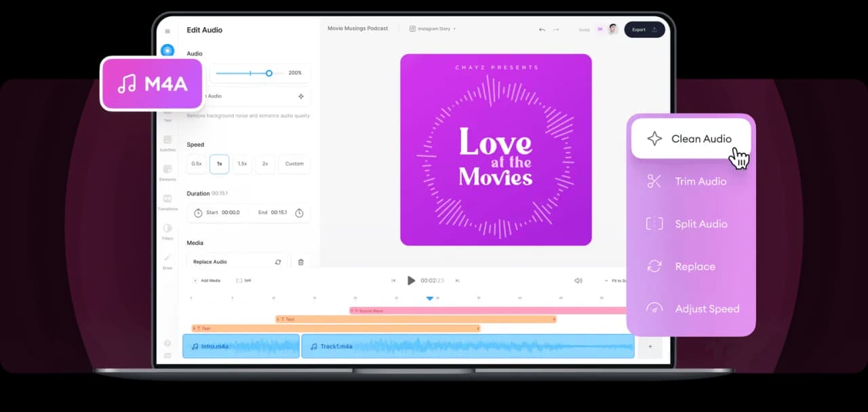The height and width of the screenshot is (412, 868).
Task: Click the scissors icon for Trim Audio
Action: coord(653,181)
